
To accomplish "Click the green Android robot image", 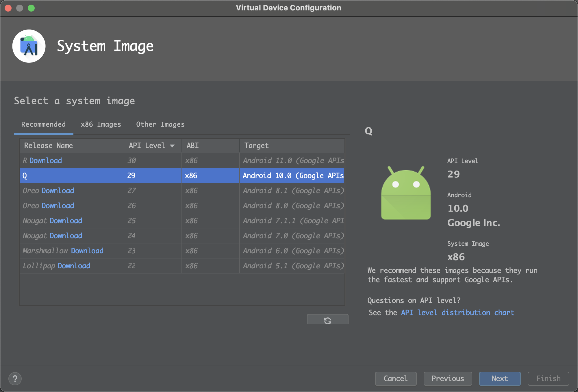I will pyautogui.click(x=406, y=193).
